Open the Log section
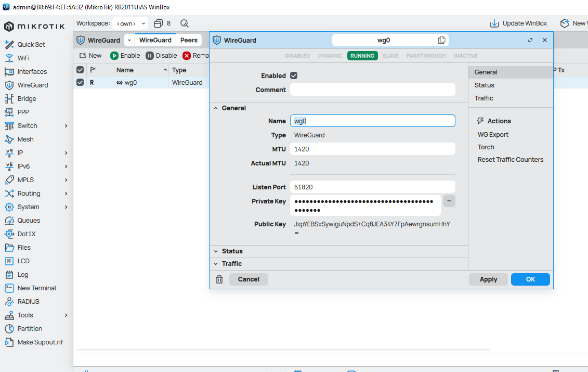This screenshot has width=588, height=372. [x=17, y=274]
